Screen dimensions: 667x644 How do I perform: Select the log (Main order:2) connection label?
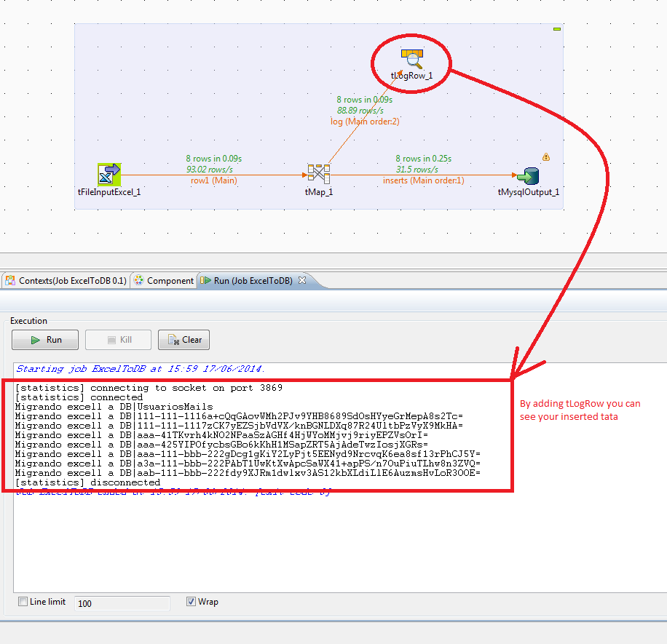pos(365,122)
